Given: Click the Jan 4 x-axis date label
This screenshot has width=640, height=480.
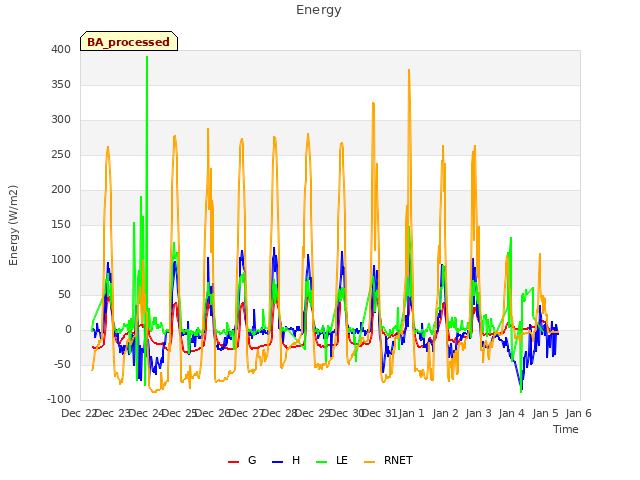Looking at the screenshot, I should (512, 413).
